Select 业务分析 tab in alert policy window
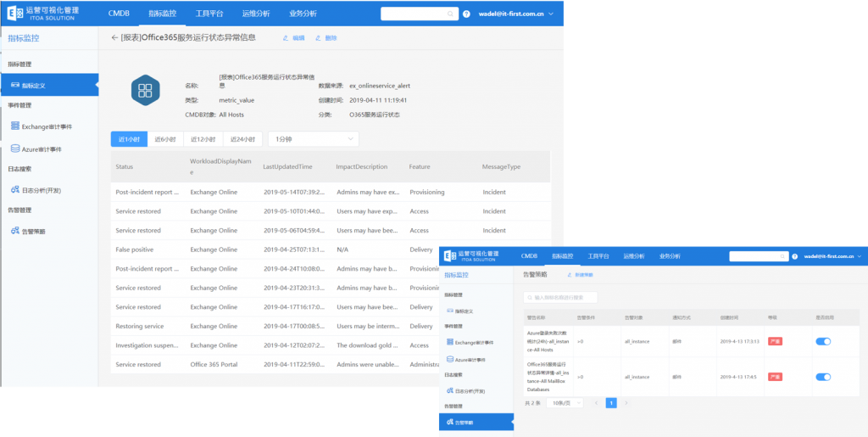 tap(670, 256)
